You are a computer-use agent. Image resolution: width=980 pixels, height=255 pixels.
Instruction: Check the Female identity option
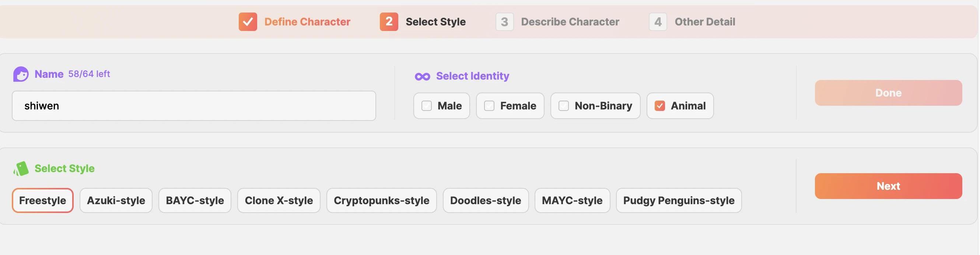tap(489, 106)
